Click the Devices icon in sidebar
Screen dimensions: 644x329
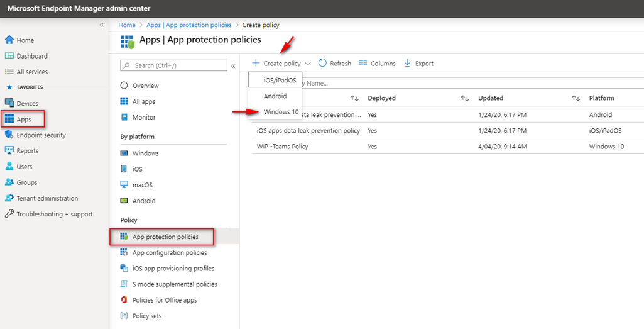(9, 103)
